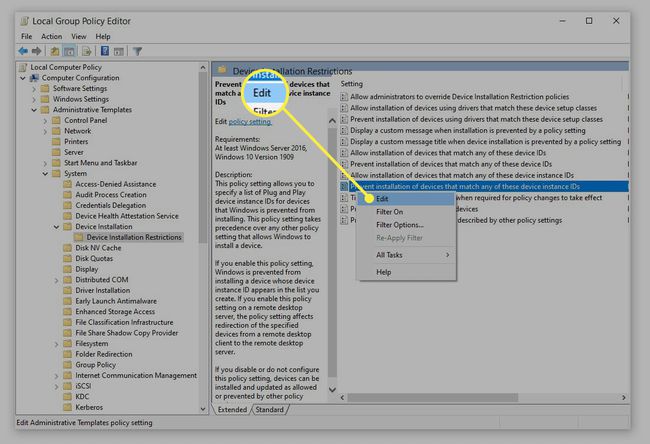Expand the Distributed COM node
Viewport: 650px width, 444px height.
[56, 280]
